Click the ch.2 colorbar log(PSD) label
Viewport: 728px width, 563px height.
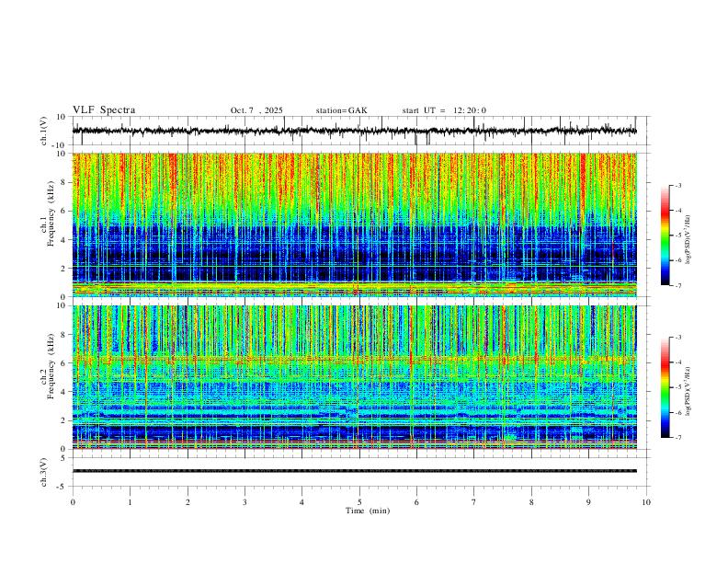coord(688,391)
